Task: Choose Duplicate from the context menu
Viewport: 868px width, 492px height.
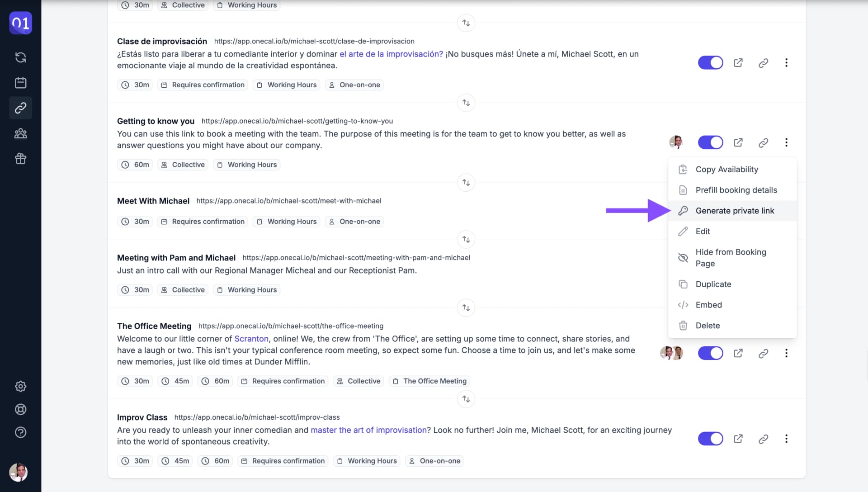Action: (x=732, y=284)
